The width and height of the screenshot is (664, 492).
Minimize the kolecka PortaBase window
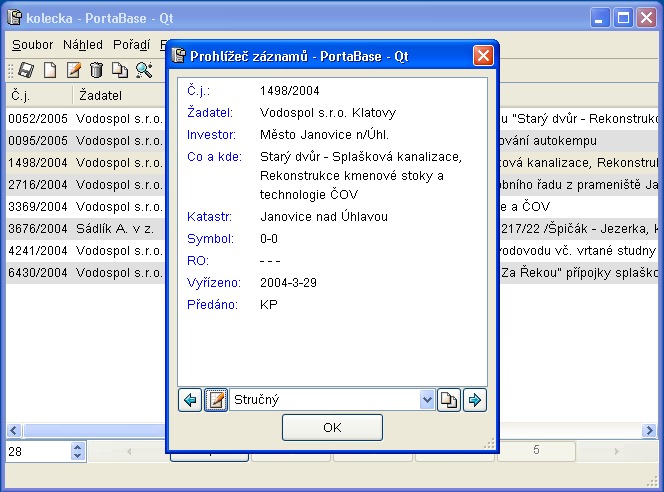[x=599, y=18]
